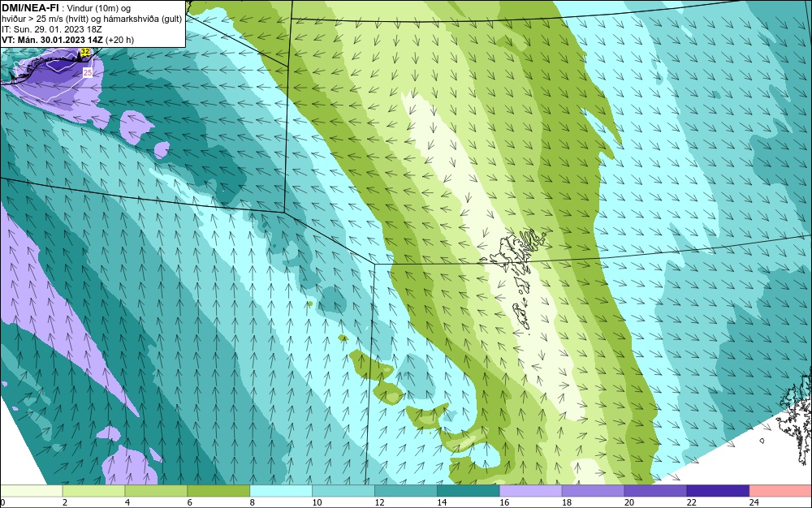Click the legend scale value "0"
Image resolution: width=812 pixels, height=508 pixels.
coord(2,502)
